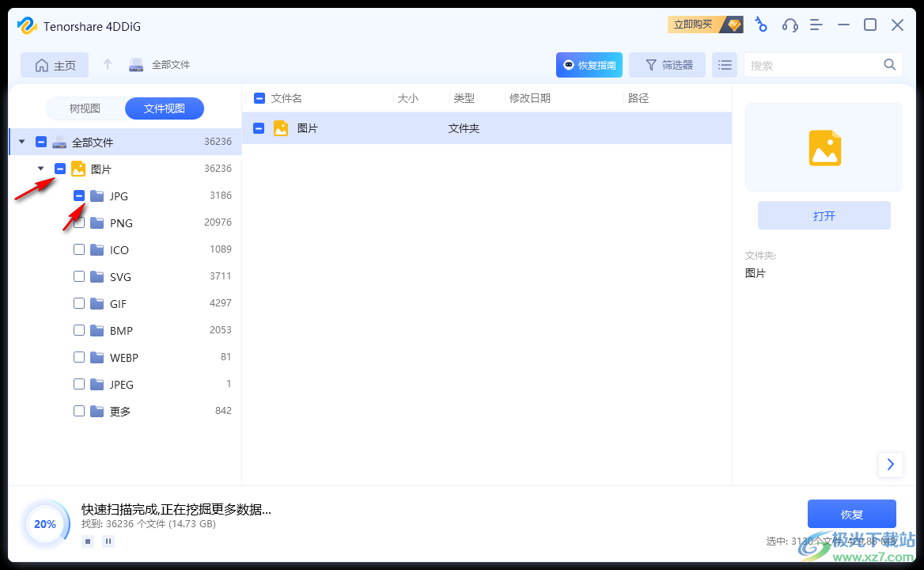924x570 pixels.
Task: Open the key registration icon
Action: point(761,25)
